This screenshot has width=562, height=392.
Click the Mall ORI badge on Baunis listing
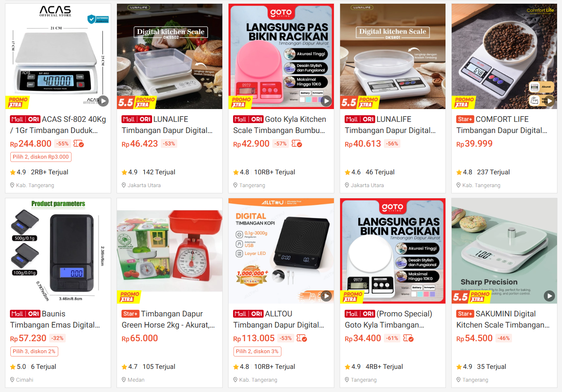coord(25,314)
